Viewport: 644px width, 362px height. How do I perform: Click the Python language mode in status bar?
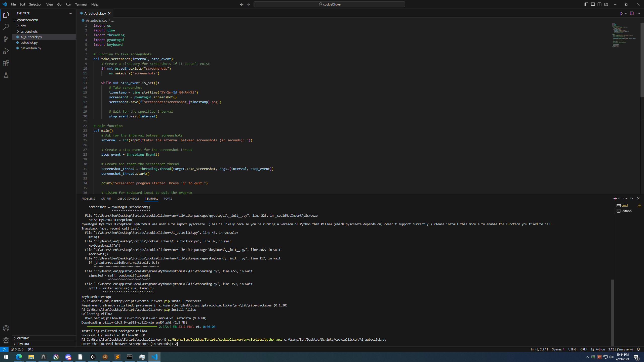(x=600, y=349)
